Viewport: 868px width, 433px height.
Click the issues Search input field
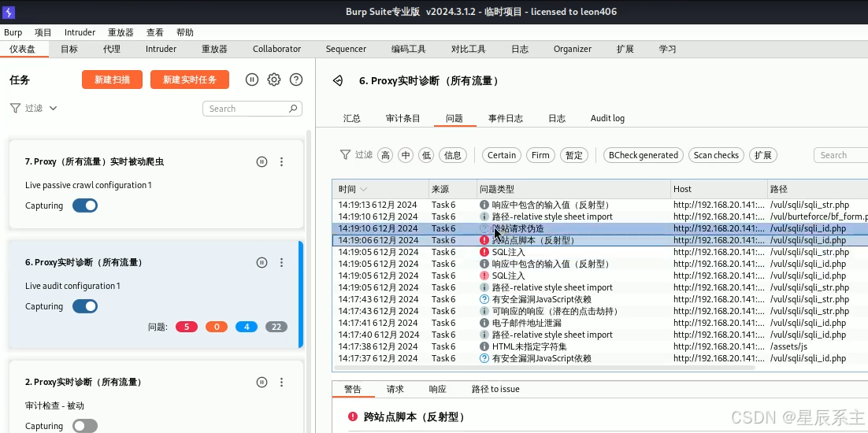841,155
